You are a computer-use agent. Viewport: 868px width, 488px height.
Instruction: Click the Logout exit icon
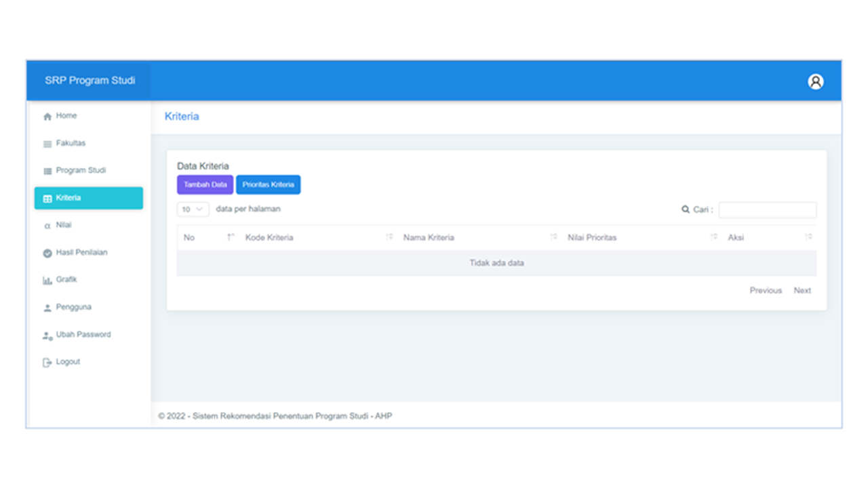[47, 363]
